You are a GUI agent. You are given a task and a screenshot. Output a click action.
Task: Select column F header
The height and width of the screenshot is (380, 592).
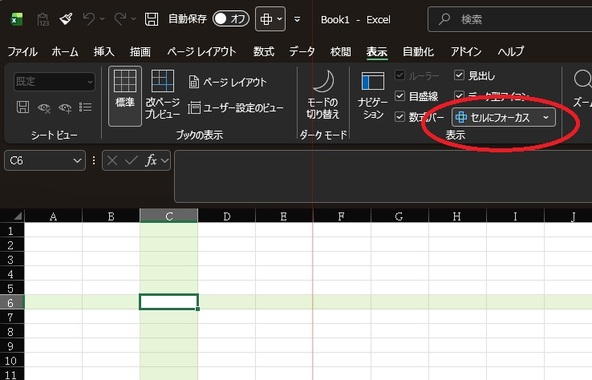(342, 216)
